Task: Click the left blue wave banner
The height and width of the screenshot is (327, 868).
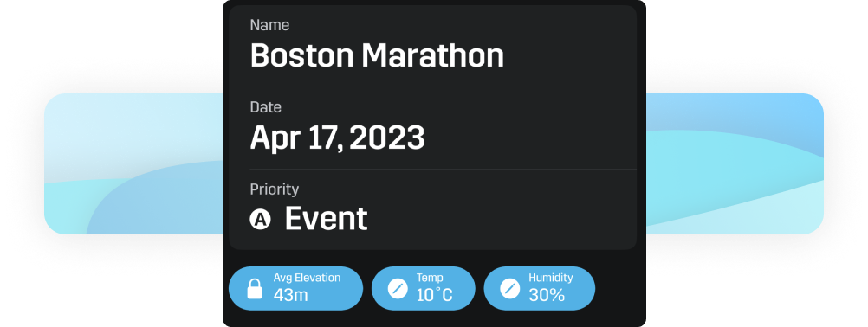Action: [133, 164]
